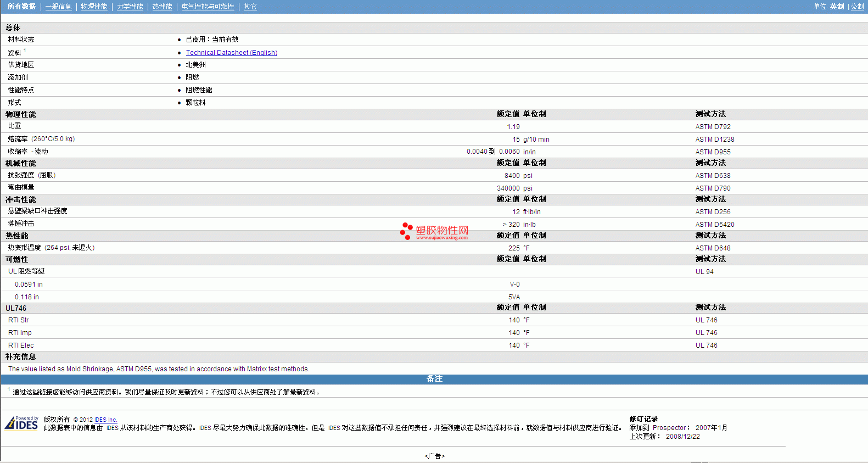868x463 pixels.
Task: Click the 0.118 in thickness row
Action: [27, 297]
